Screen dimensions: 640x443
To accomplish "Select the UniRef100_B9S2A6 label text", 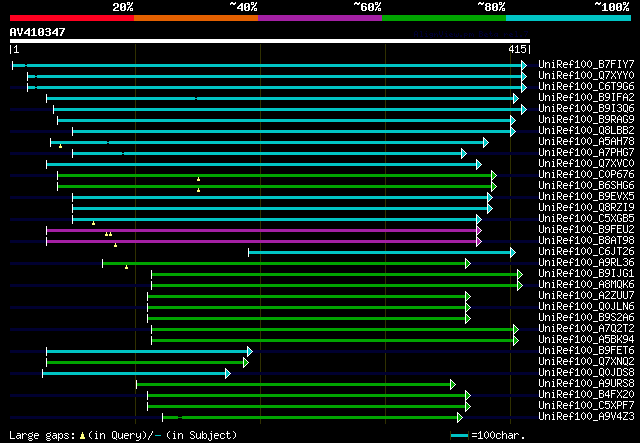I will 586,318.
